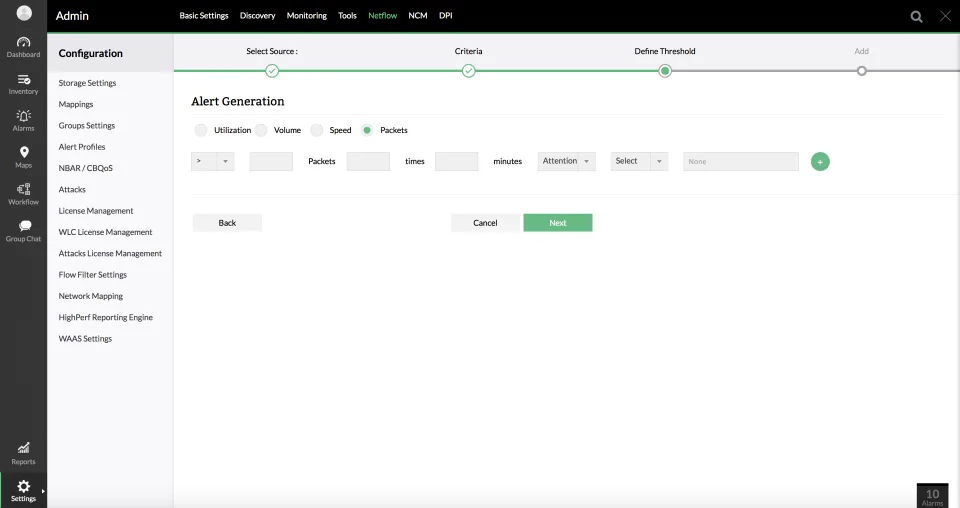Switch to NCM tab
The height and width of the screenshot is (508, 960).
tap(418, 15)
